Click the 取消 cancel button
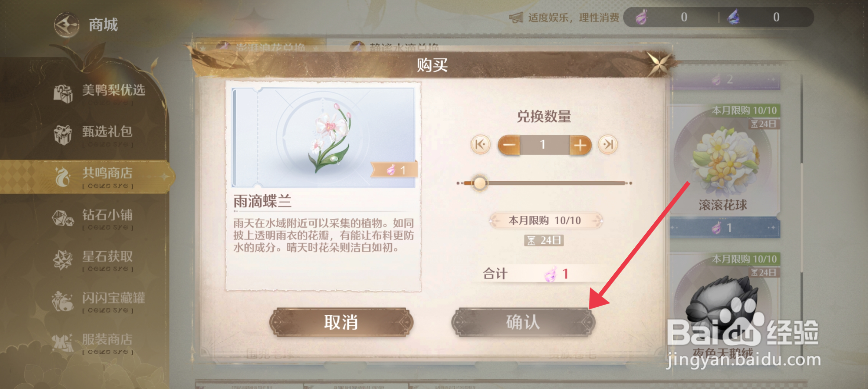 (341, 322)
